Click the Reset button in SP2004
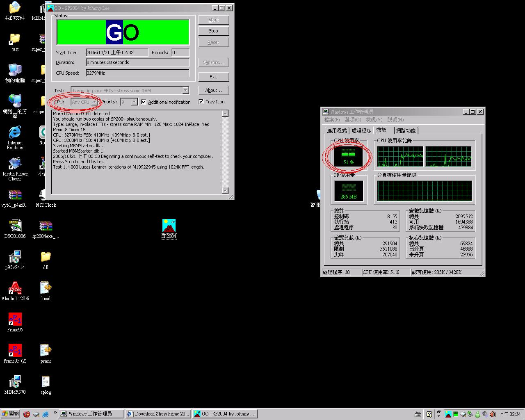Image resolution: width=525 pixels, height=420 pixels. coord(213,42)
